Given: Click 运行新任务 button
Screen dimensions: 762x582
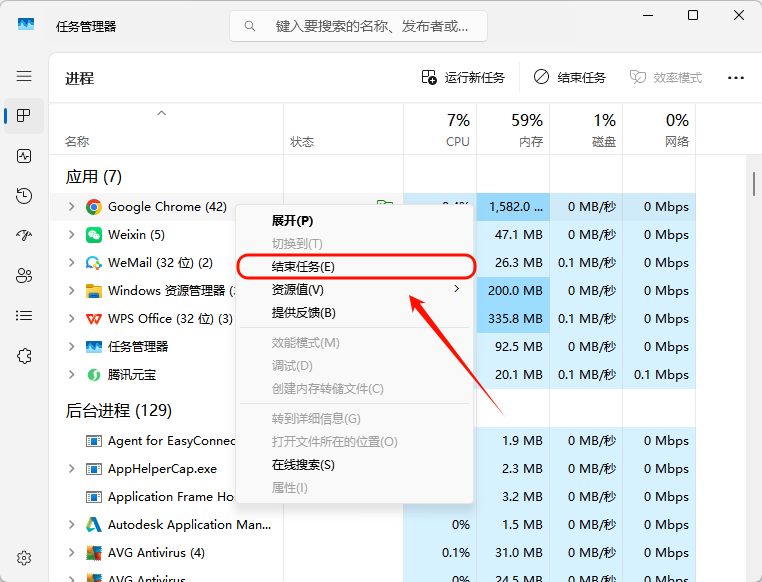Looking at the screenshot, I should tap(463, 78).
